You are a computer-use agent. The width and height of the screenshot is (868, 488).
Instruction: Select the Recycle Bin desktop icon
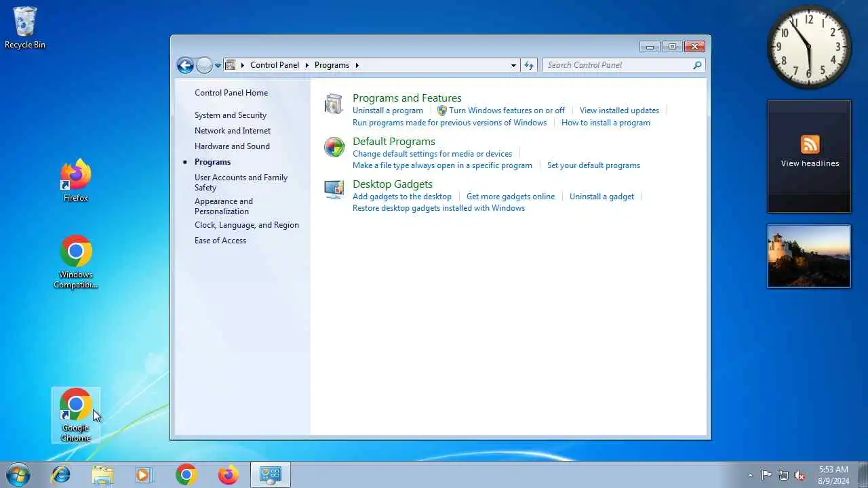25,28
